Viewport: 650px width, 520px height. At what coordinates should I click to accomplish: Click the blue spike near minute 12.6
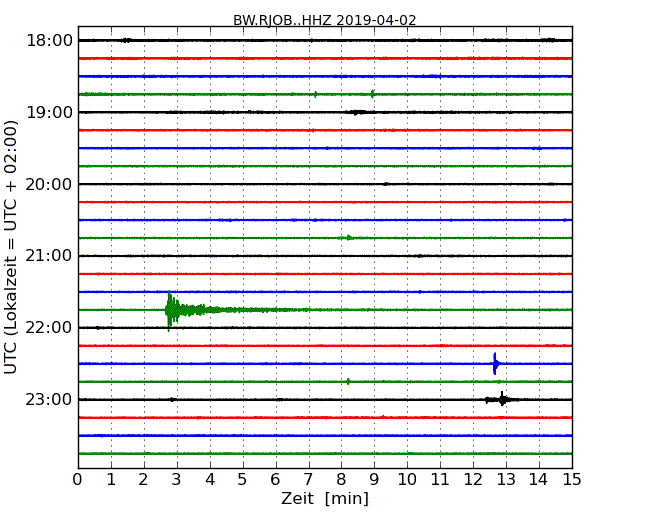pyautogui.click(x=495, y=364)
